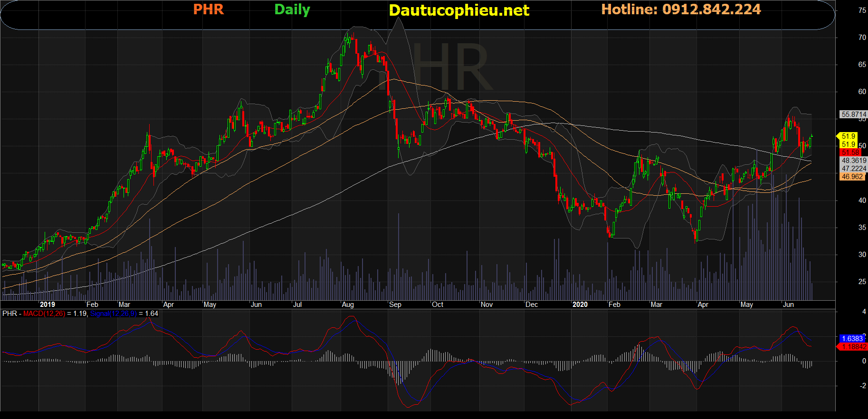Click the orange 46.962 price tag

coord(852,177)
